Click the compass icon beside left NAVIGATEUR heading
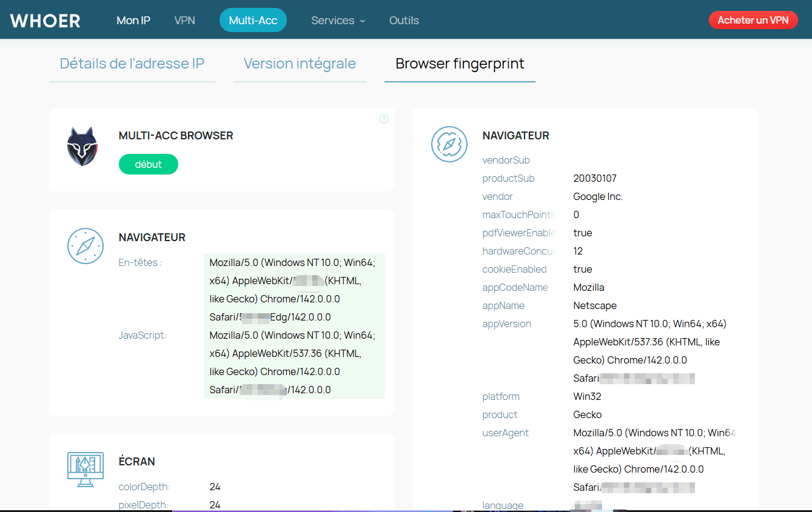 (86, 246)
